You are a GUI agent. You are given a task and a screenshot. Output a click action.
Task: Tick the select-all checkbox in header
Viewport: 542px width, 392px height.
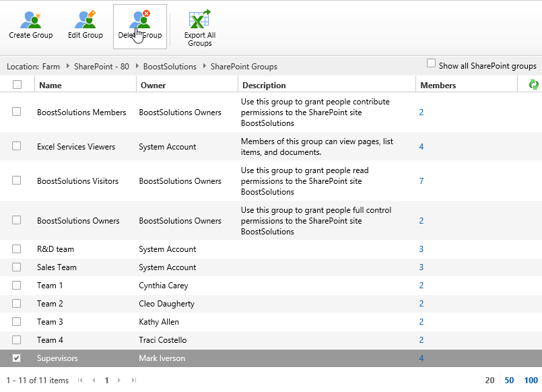[x=17, y=85]
